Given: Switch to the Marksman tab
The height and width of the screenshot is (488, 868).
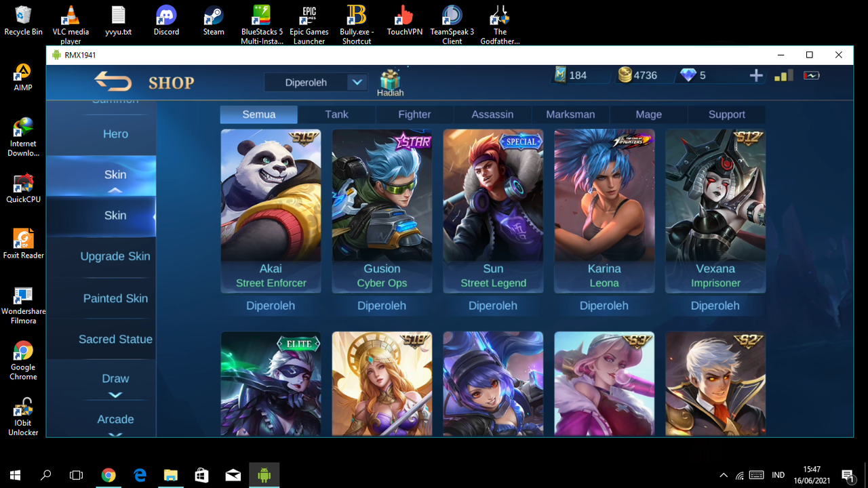Looking at the screenshot, I should [x=570, y=115].
